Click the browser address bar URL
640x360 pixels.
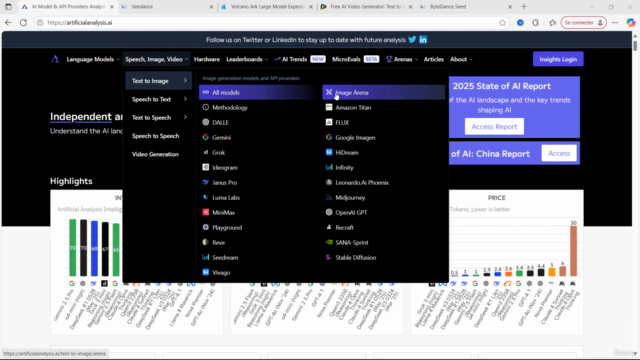tap(80, 22)
